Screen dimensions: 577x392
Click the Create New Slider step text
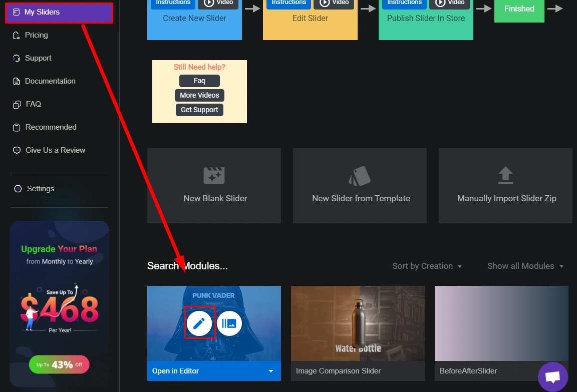point(194,19)
